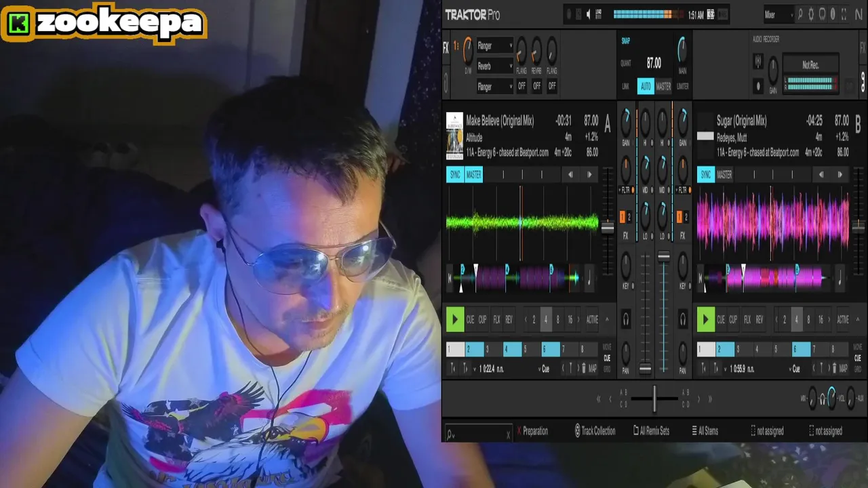Click the metronome tick icon on Deck B
Viewport: 868px width, 488px height.
[840, 277]
